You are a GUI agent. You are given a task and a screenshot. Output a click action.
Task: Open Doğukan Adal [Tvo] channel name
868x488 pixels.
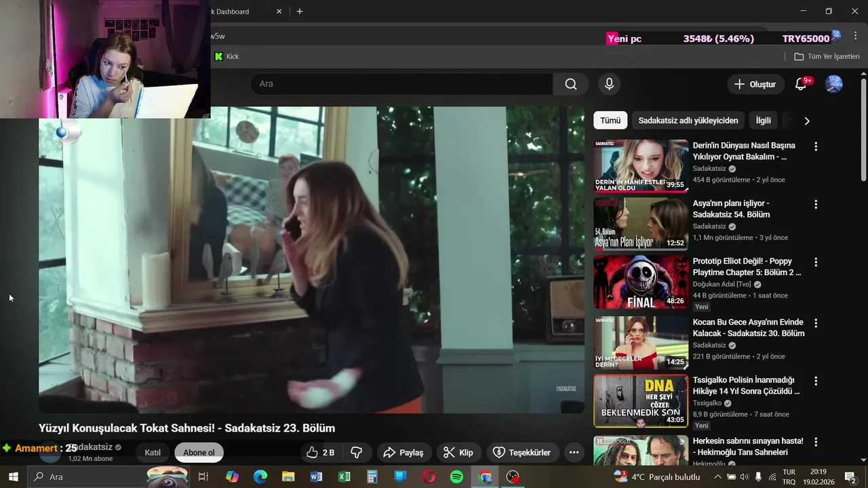click(722, 285)
